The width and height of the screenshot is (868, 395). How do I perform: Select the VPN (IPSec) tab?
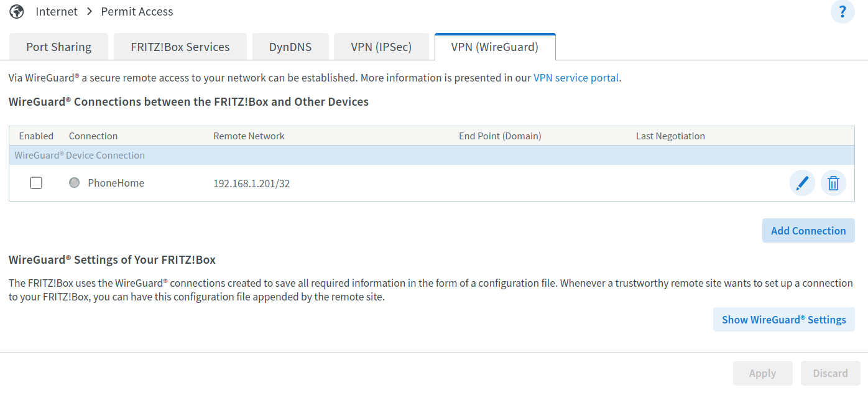(x=381, y=47)
